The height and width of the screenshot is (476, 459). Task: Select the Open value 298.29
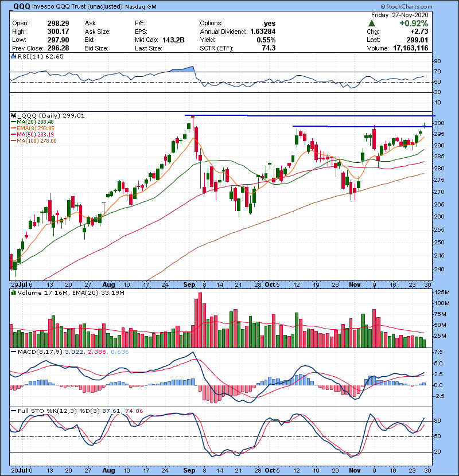coord(58,24)
